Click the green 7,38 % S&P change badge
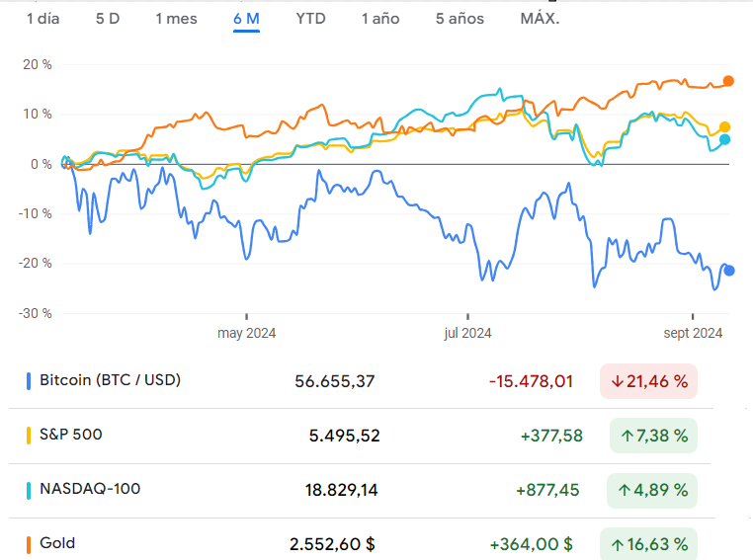The image size is (753, 560). coord(653,435)
